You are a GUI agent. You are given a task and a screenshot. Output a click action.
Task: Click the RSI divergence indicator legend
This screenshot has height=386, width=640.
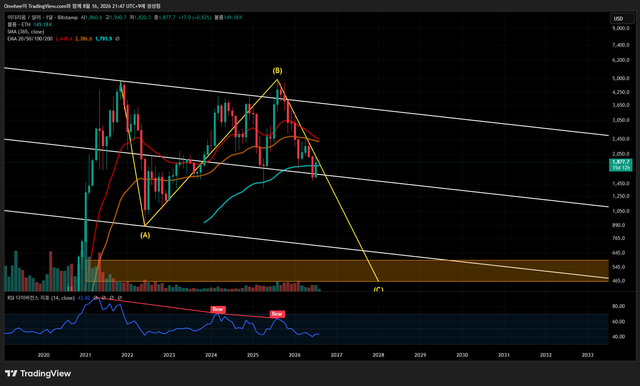pyautogui.click(x=41, y=298)
